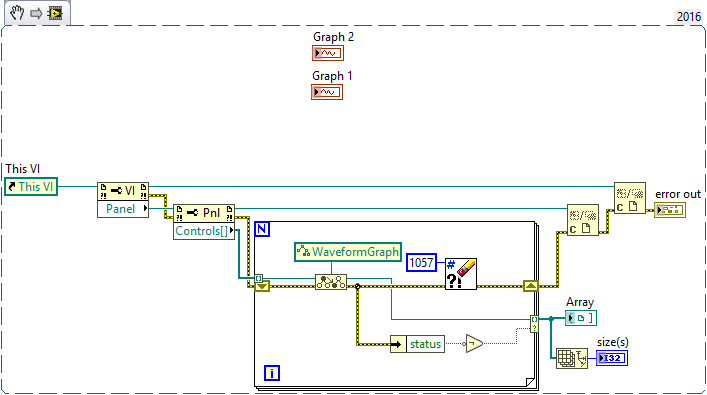This screenshot has width=707, height=395.
Task: Click the error out label text
Action: [x=678, y=194]
